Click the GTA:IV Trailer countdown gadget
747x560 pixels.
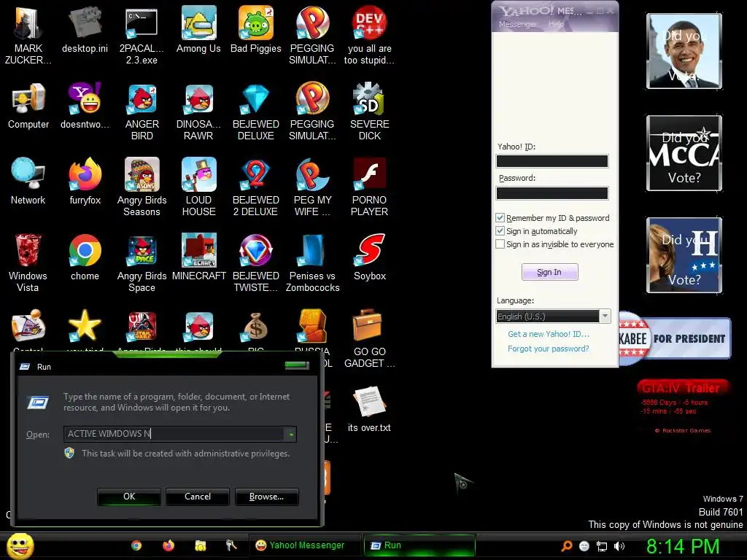coord(683,405)
